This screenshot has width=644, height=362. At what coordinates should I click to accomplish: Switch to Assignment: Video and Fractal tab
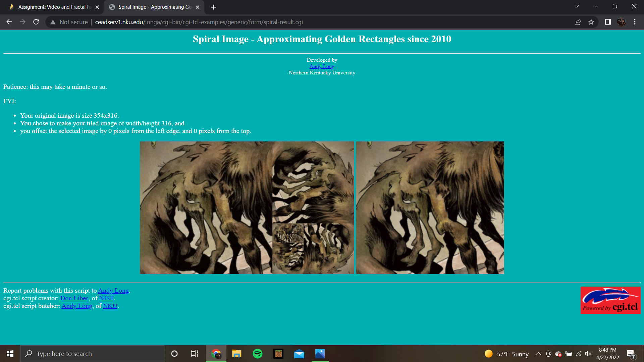pyautogui.click(x=55, y=7)
